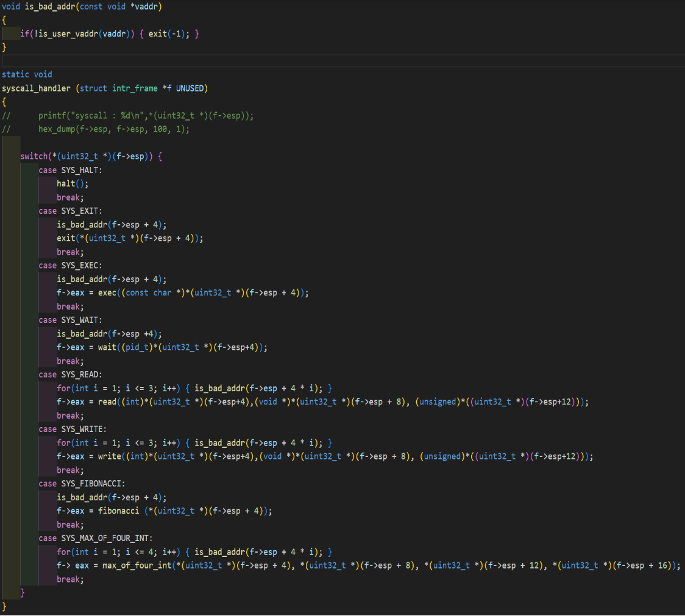Select the is_user_vaddr function call
The height and width of the screenshot is (616, 685).
(61, 34)
